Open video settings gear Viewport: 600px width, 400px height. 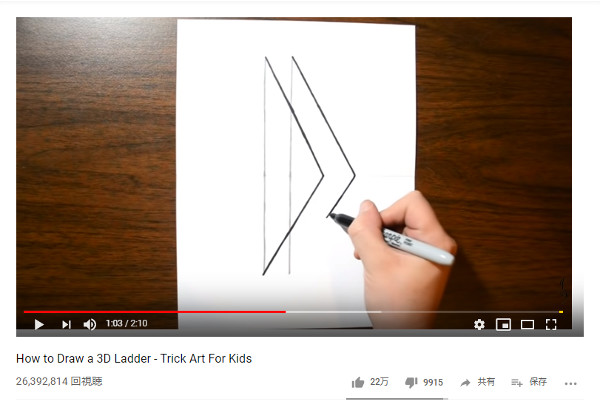coord(479,325)
